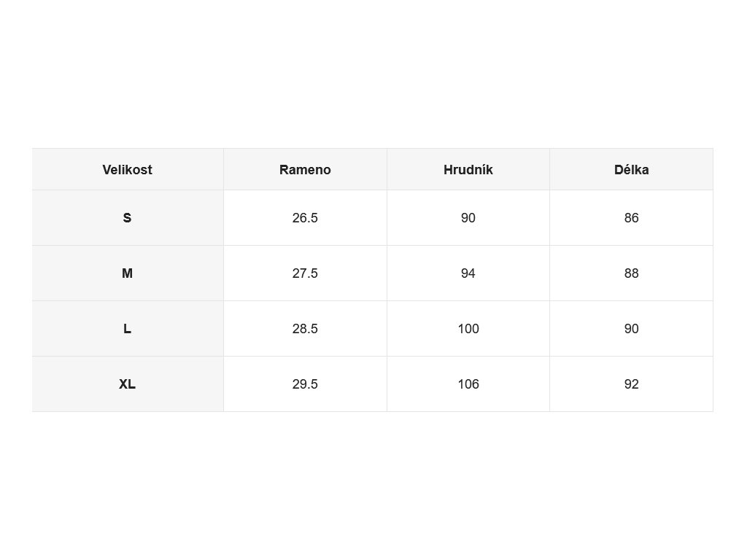This screenshot has width=747, height=560.
Task: Click the Hrudník value 90 for size S
Action: 468,217
